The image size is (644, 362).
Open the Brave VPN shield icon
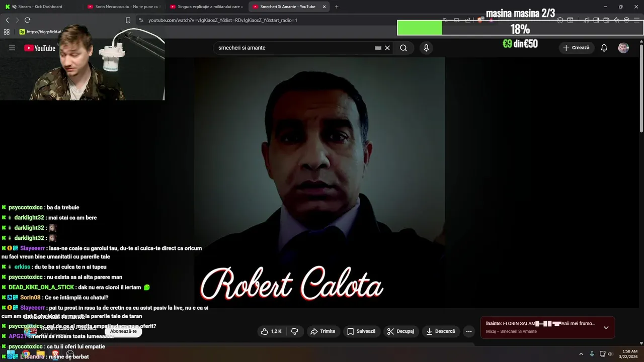click(626, 20)
